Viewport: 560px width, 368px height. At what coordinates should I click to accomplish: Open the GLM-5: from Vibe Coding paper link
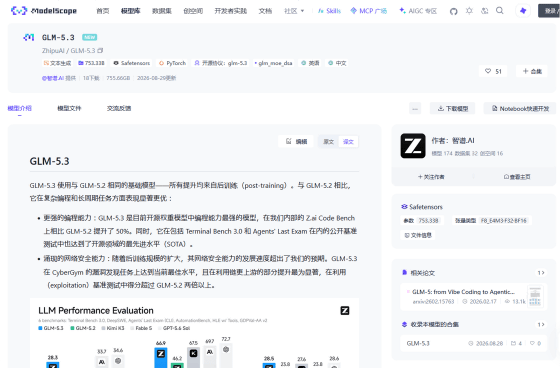pyautogui.click(x=463, y=292)
